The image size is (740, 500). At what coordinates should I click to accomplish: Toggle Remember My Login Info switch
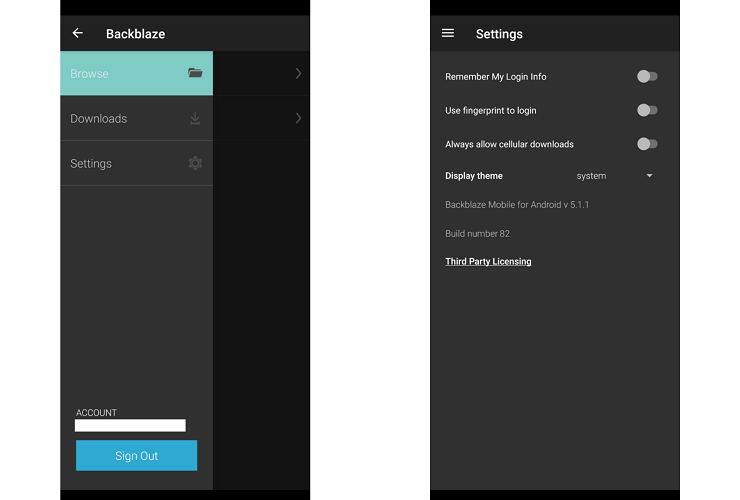[647, 76]
